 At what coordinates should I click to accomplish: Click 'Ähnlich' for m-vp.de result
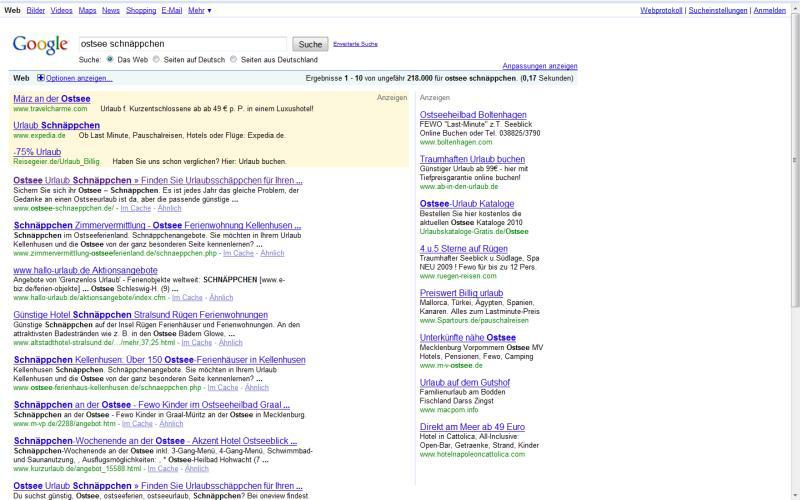point(171,423)
